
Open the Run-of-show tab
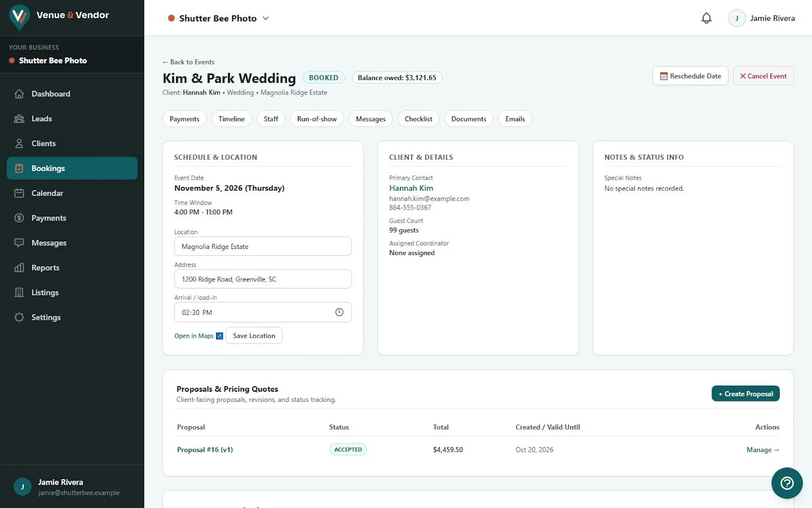tap(317, 119)
